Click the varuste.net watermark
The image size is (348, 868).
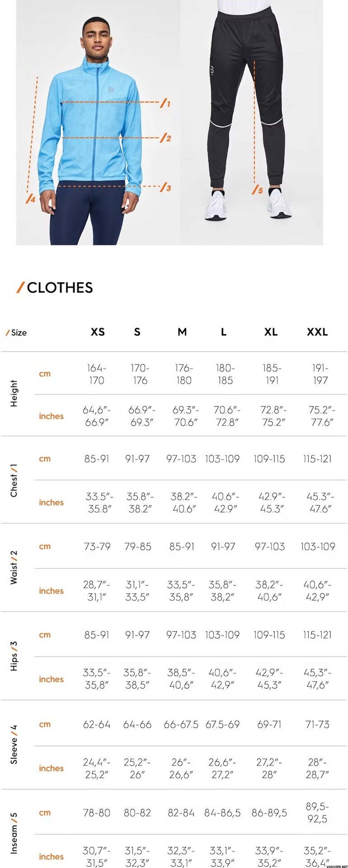tap(336, 865)
